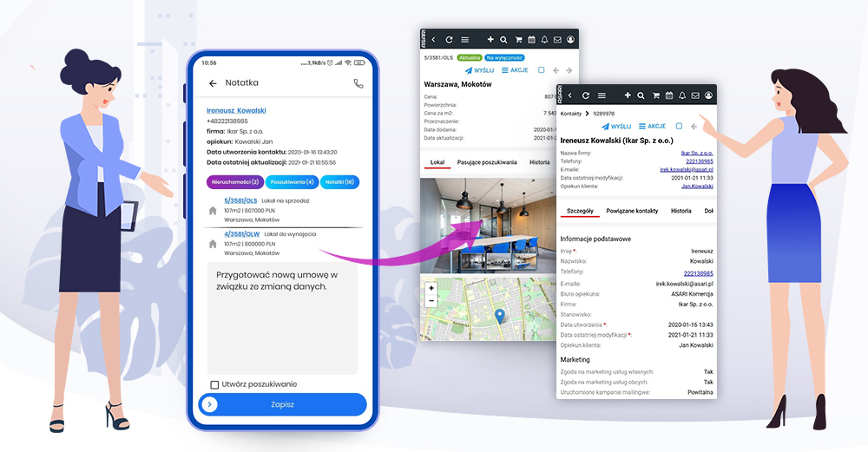
Task: Open calendar icon in Warszawa Mokotów screen toolbar
Action: pyautogui.click(x=531, y=40)
